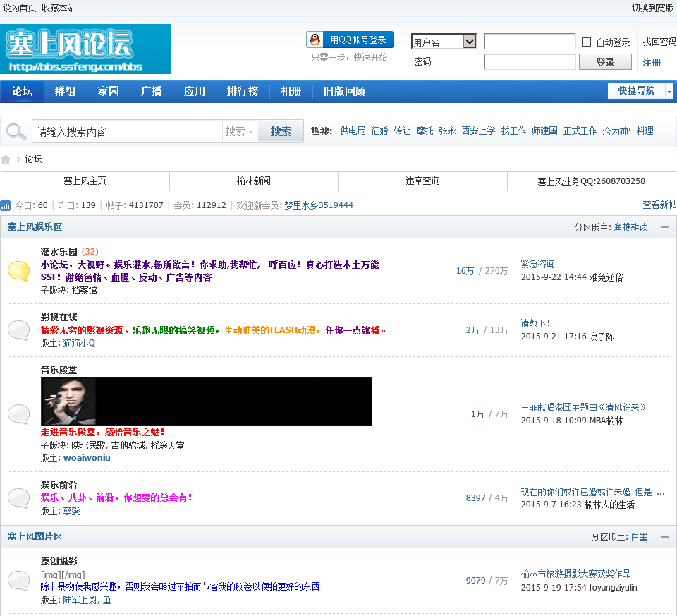The height and width of the screenshot is (616, 677).
Task: Expand the 快捷导航 dropdown arrow
Action: pos(669,92)
